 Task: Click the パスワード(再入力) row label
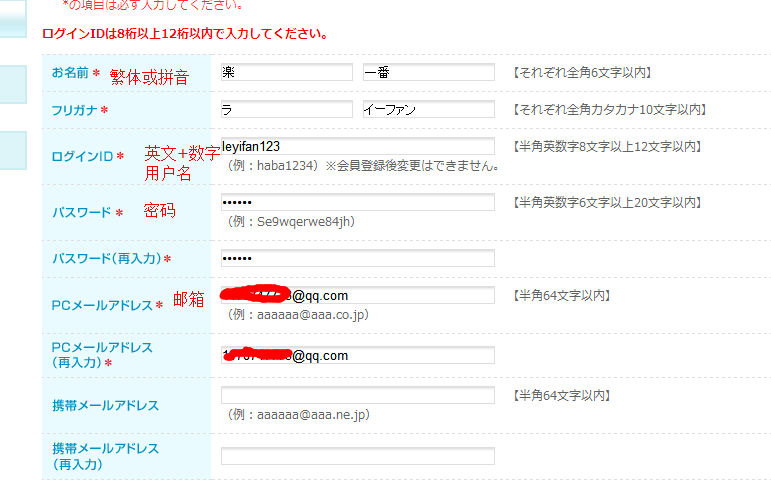(106, 259)
